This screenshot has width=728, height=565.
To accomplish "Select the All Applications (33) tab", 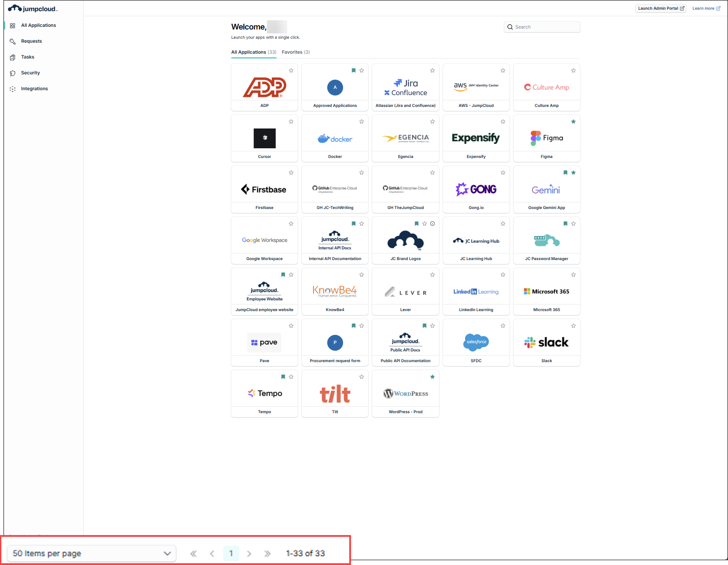I will point(254,52).
